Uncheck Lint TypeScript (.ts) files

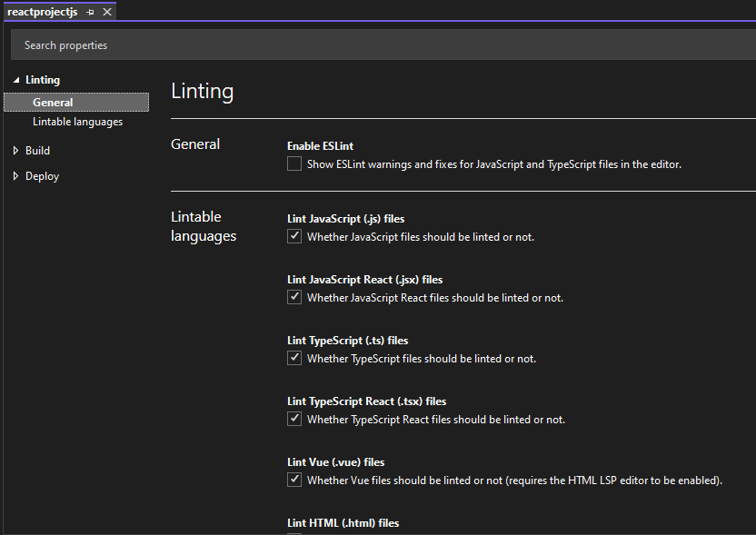click(293, 357)
